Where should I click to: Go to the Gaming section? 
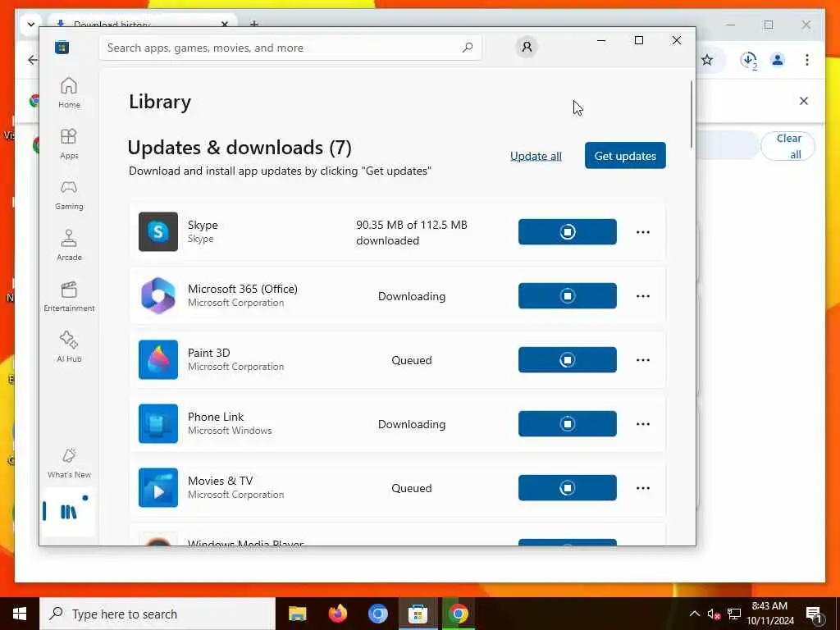[69, 194]
